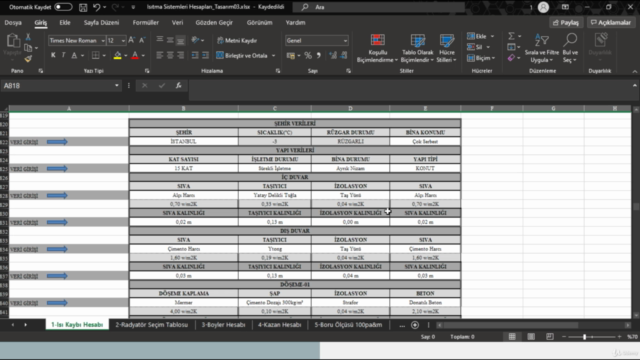This screenshot has height=360, width=640.
Task: Click the Increase Font Size icon
Action: click(131, 40)
